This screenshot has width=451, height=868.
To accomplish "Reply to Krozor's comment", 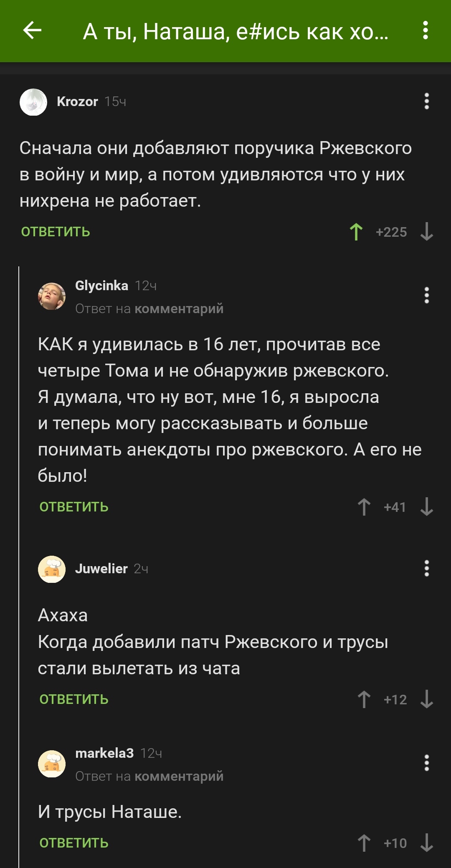I will pos(56,232).
